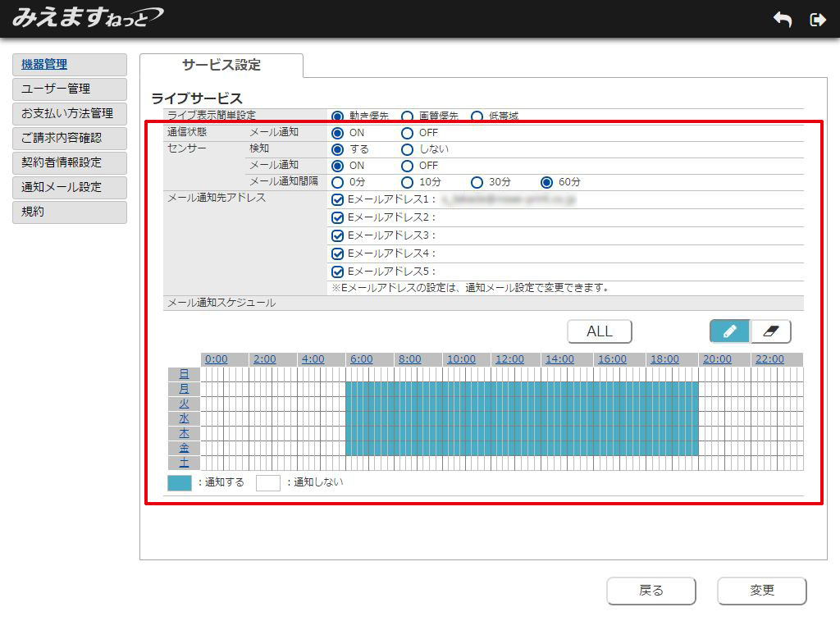Open 通知メール設定 in the sidebar
This screenshot has height=630, width=840.
pos(70,187)
